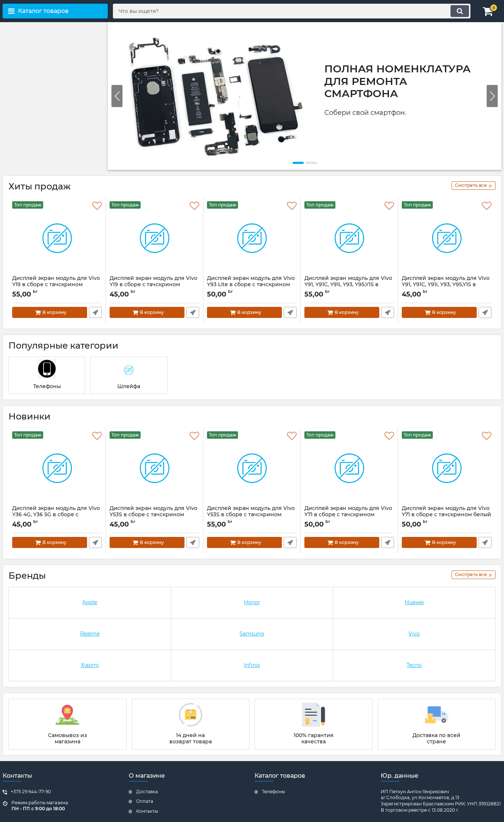Favorite the Vivo Y19 45,00 product in Хиты
The height and width of the screenshot is (822, 504).
(194, 206)
